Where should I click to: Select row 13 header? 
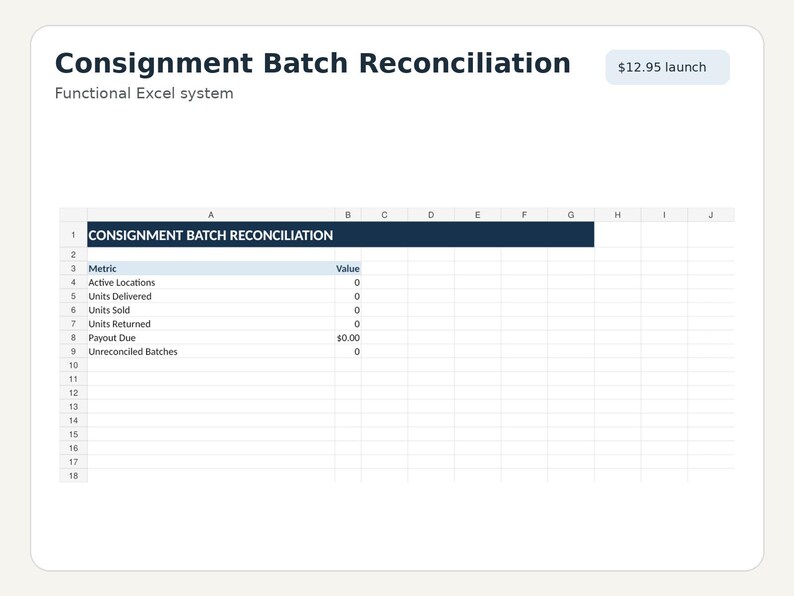click(x=73, y=407)
